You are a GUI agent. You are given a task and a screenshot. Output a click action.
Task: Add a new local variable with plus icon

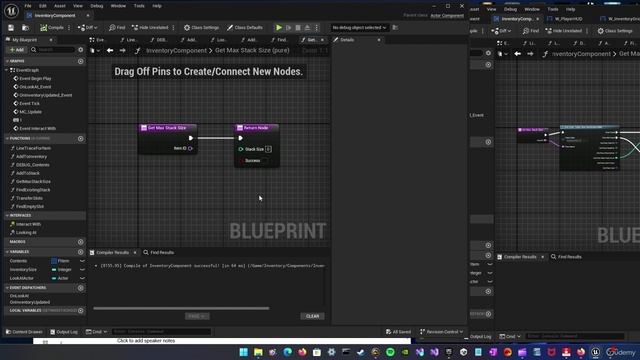point(80,311)
